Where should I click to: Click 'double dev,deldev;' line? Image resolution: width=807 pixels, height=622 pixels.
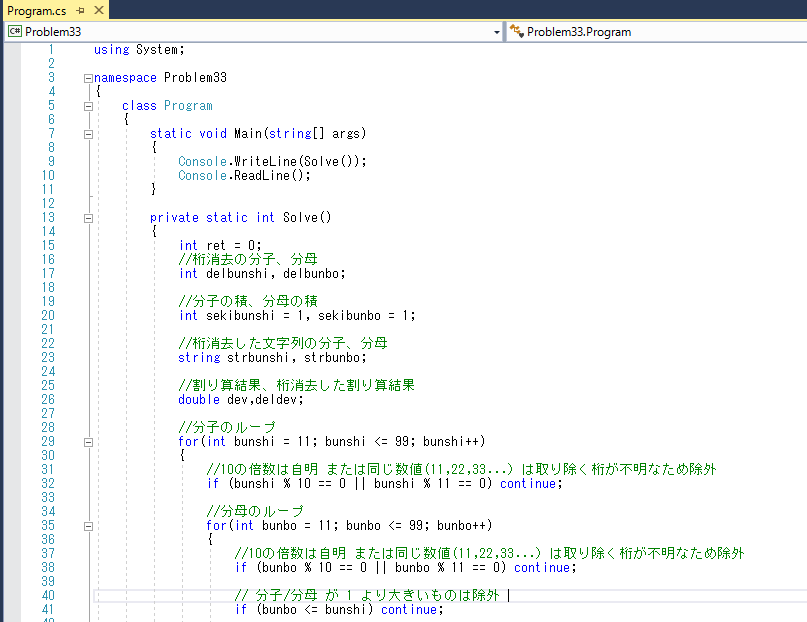[x=241, y=400]
